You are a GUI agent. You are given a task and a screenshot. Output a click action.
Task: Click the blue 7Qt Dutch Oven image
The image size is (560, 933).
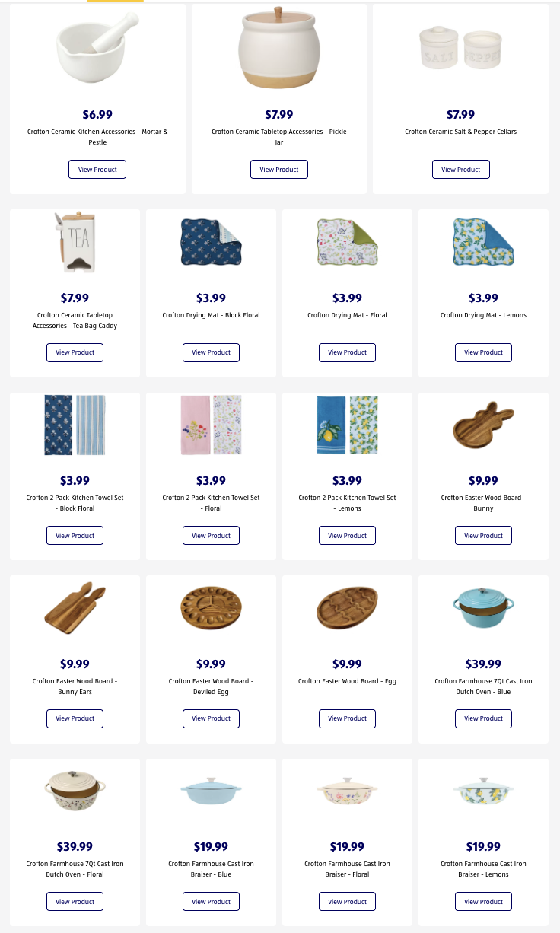coord(483,607)
